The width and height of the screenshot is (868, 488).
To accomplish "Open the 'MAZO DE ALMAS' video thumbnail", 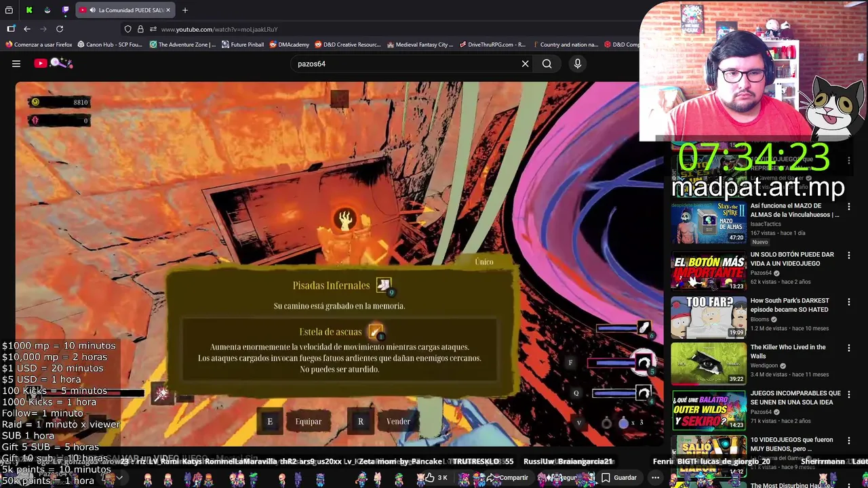I will pos(709,224).
